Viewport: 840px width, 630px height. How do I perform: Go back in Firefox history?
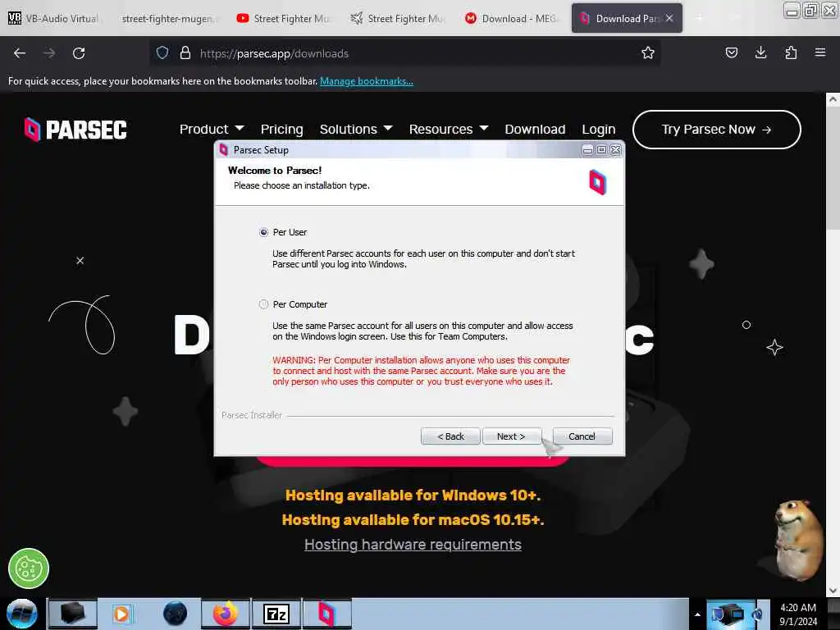[x=20, y=53]
